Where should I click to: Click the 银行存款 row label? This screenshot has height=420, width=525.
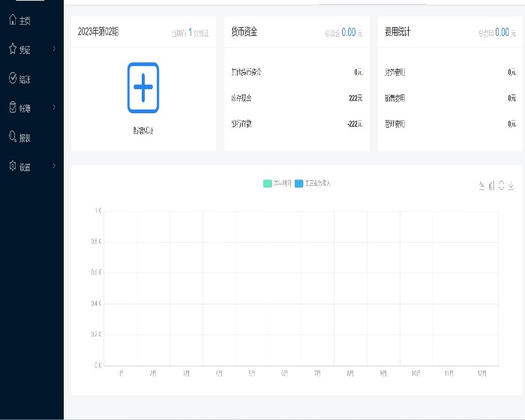[241, 124]
